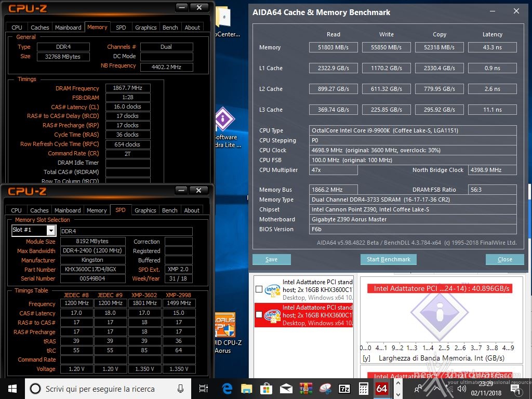The height and width of the screenshot is (399, 532).
Task: Click the XMP-3602 timings column header
Action: pyautogui.click(x=144, y=295)
